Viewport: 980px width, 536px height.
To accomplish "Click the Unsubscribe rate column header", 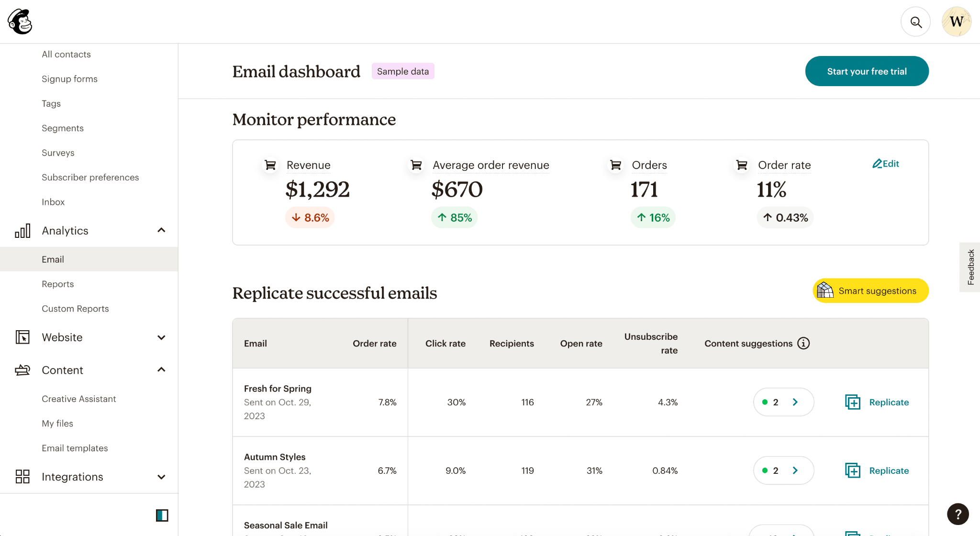I will click(x=651, y=343).
